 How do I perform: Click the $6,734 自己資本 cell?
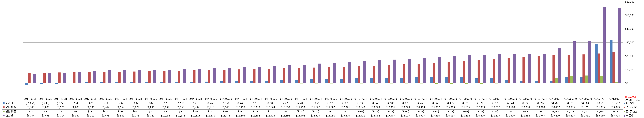31,116
